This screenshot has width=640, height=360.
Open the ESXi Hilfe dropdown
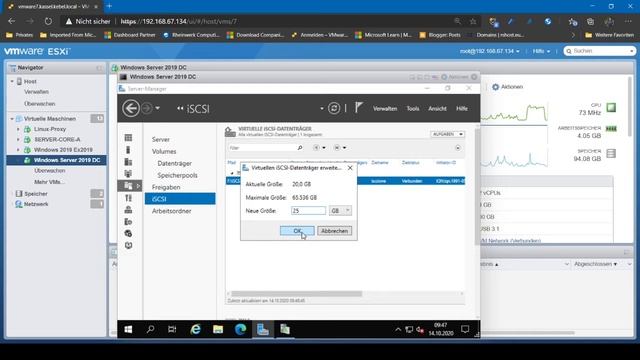(x=541, y=51)
